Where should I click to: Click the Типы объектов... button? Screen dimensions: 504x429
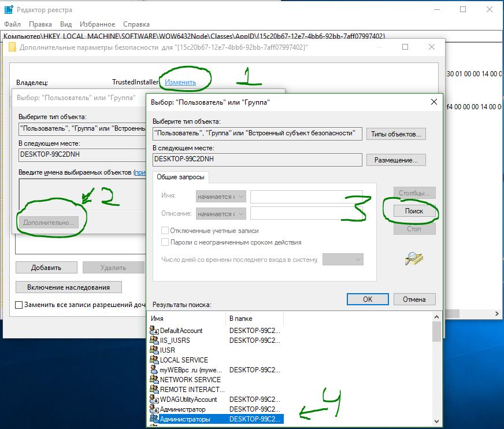[396, 134]
